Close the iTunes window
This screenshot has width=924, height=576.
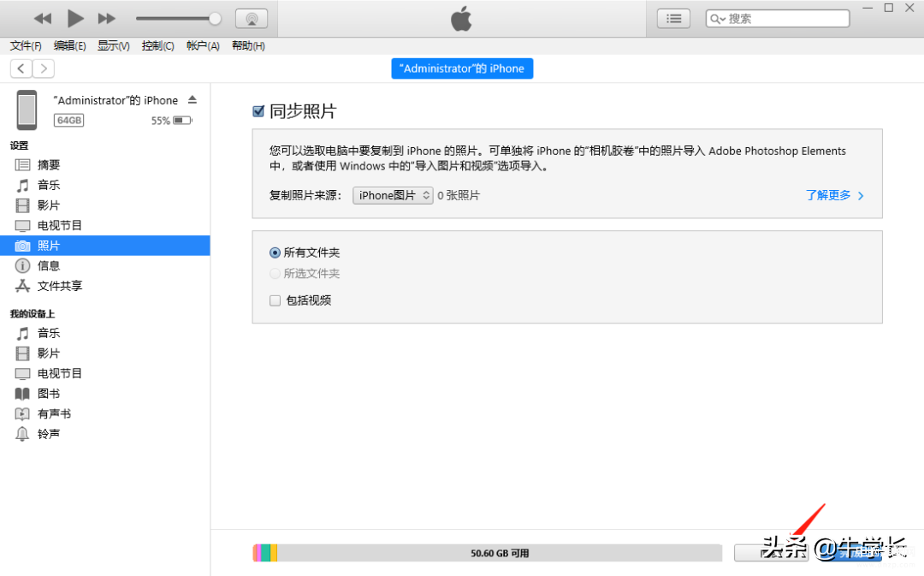click(x=909, y=9)
